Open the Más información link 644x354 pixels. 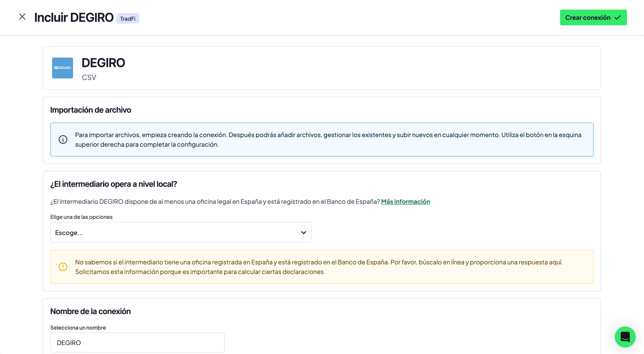(405, 201)
